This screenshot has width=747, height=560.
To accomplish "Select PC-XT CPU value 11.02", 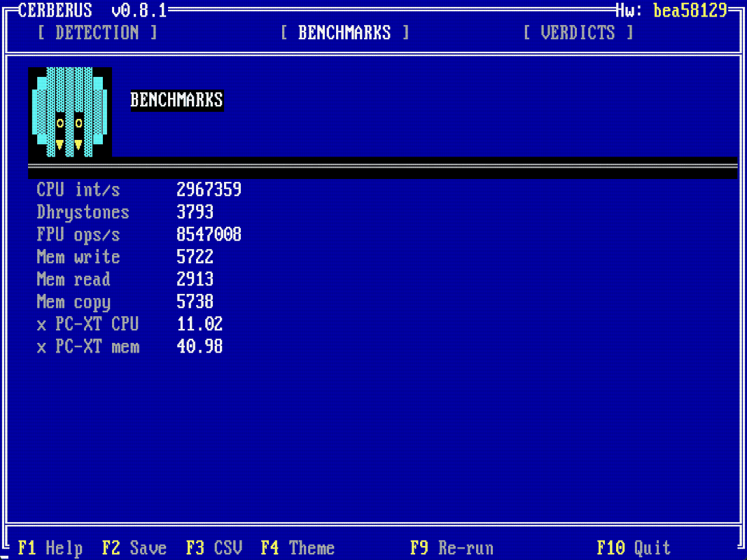I will 200,324.
